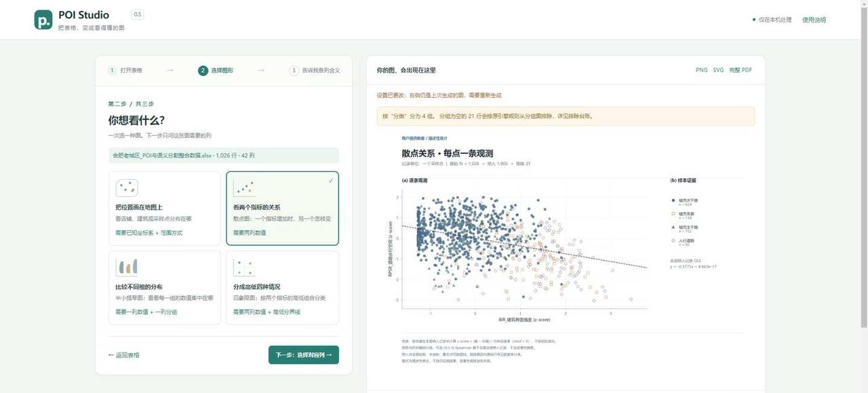Image resolution: width=868 pixels, height=393 pixels.
Task: Click the POI Studio logo icon
Action: pos(43,20)
